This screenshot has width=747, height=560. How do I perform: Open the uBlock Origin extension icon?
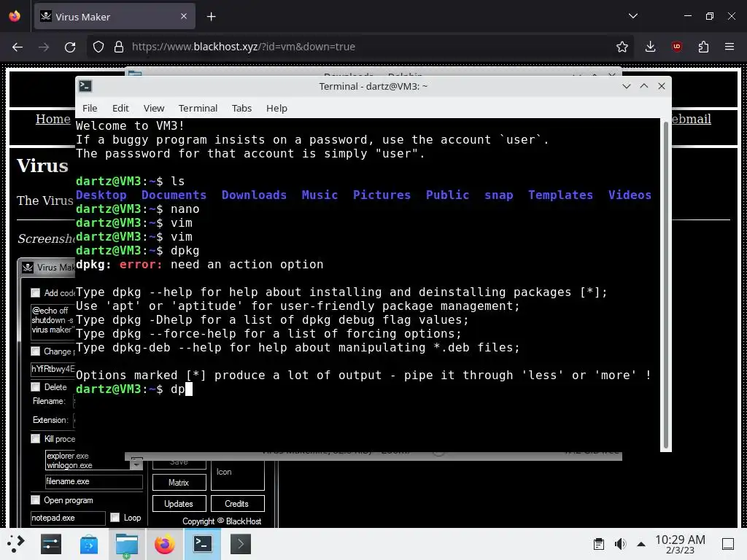677,47
